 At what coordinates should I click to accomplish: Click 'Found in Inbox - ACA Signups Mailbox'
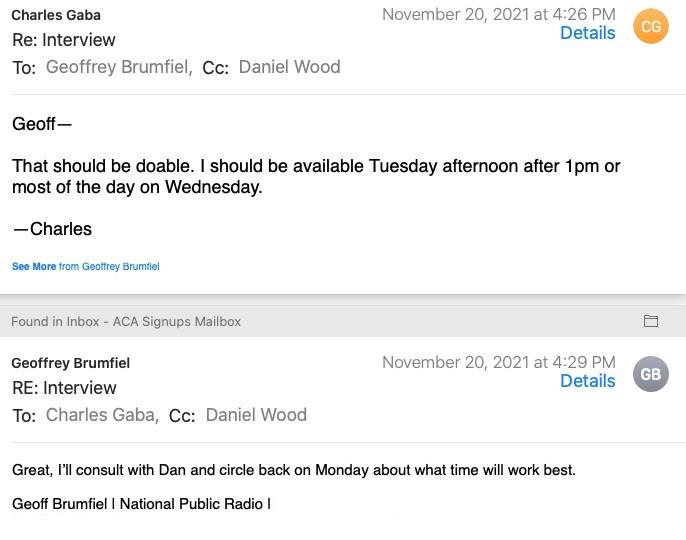pos(126,321)
